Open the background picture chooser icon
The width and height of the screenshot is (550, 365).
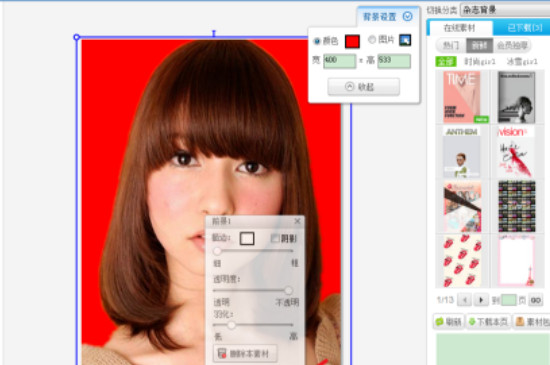click(x=405, y=40)
